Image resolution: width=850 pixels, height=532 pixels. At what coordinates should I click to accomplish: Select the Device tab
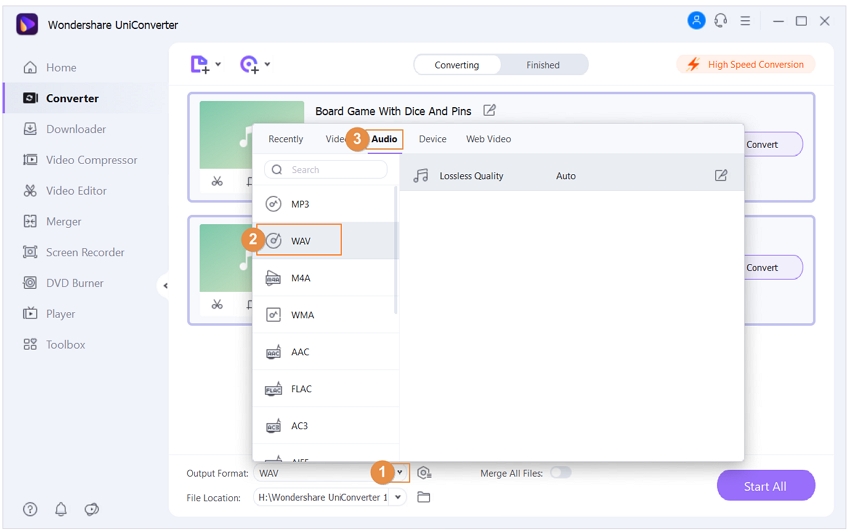point(433,139)
